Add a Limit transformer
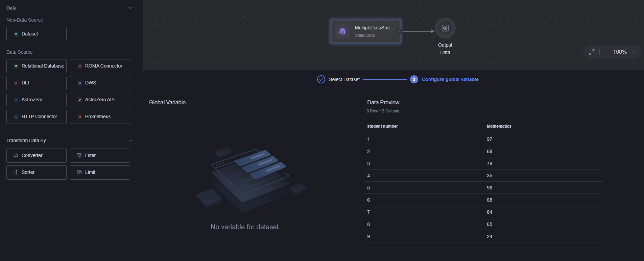The image size is (644, 261). point(100,173)
